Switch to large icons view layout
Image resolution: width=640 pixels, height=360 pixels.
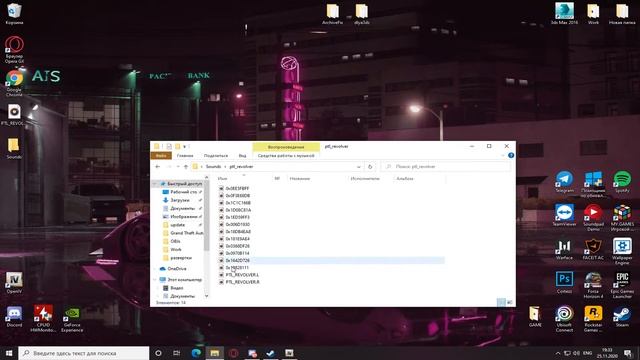(x=509, y=302)
